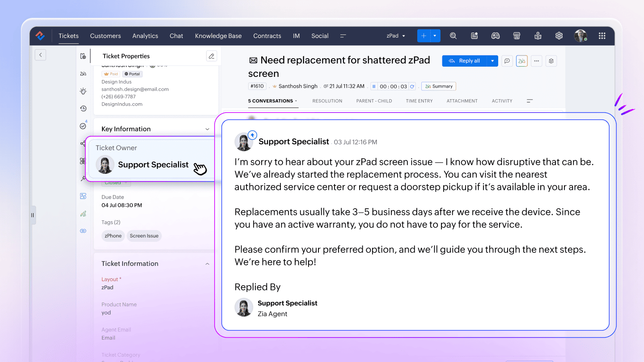Screen dimensions: 644x362
Task: Open the settings gear icon
Action: [559, 36]
